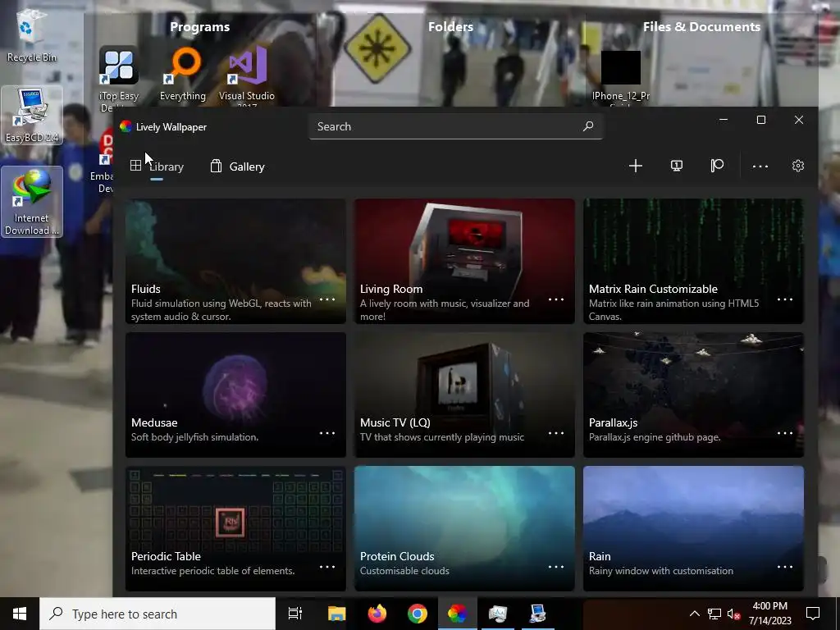The image size is (840, 630).
Task: Switch to the Library tab
Action: pos(157,167)
